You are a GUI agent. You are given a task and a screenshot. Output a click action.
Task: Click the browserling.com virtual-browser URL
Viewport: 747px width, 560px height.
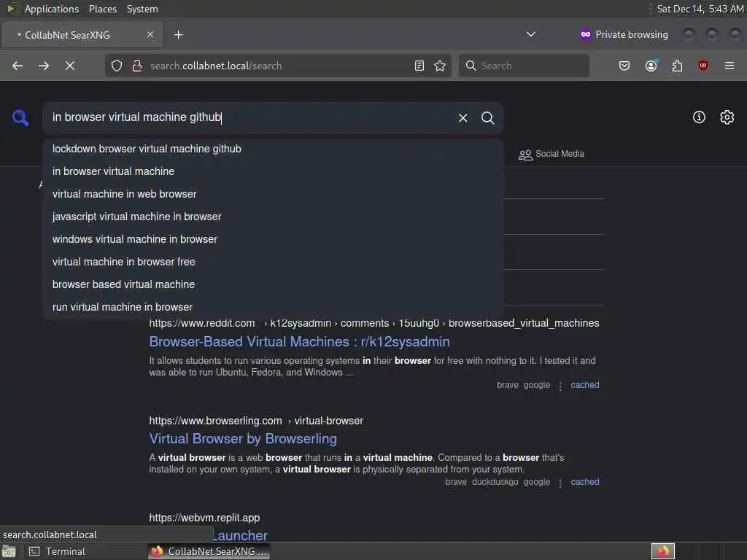256,421
